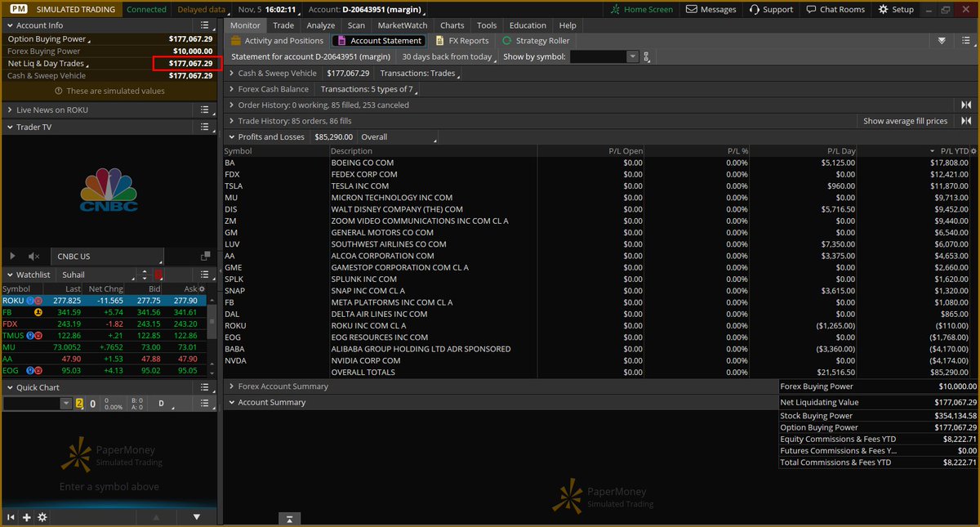Screen dimensions: 980x527
Task: Open Overall profits grouping dropdown
Action: pyautogui.click(x=397, y=137)
